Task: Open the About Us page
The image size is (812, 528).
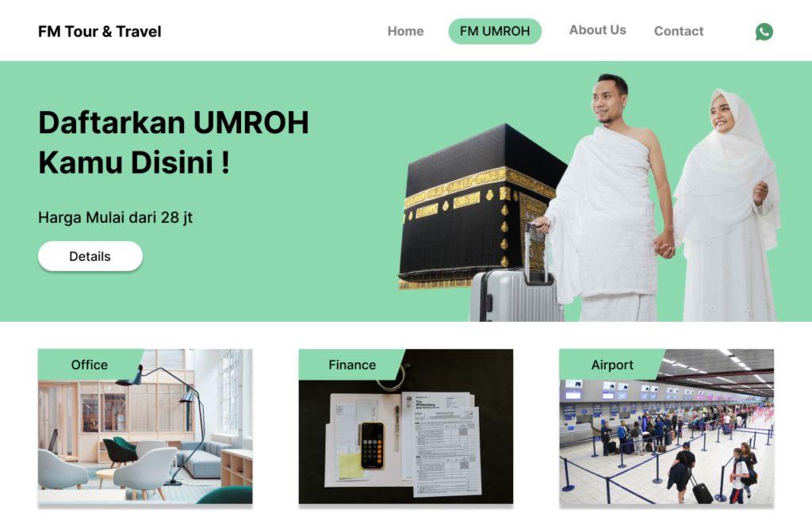Action: coord(598,30)
